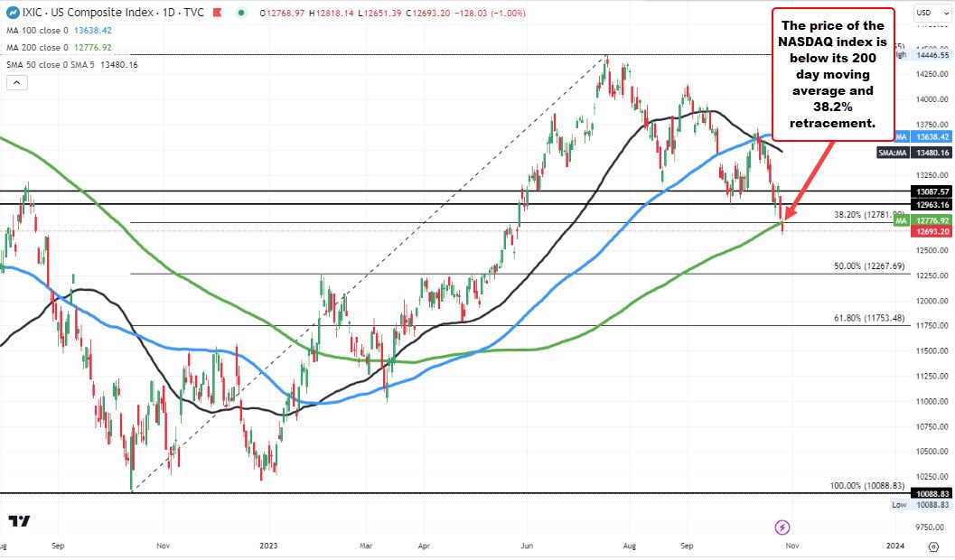Viewport: 955px width, 560px height.
Task: Expand the chevron button below the legend
Action: pyautogui.click(x=16, y=81)
